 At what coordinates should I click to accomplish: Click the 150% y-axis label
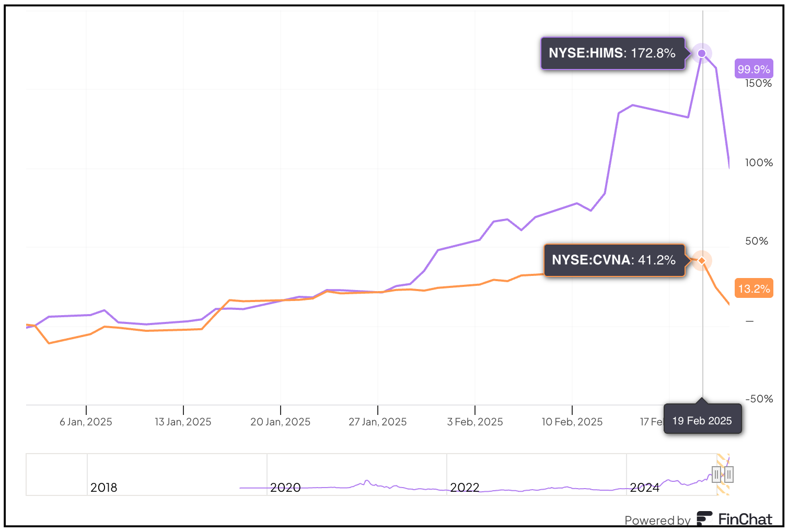(758, 83)
